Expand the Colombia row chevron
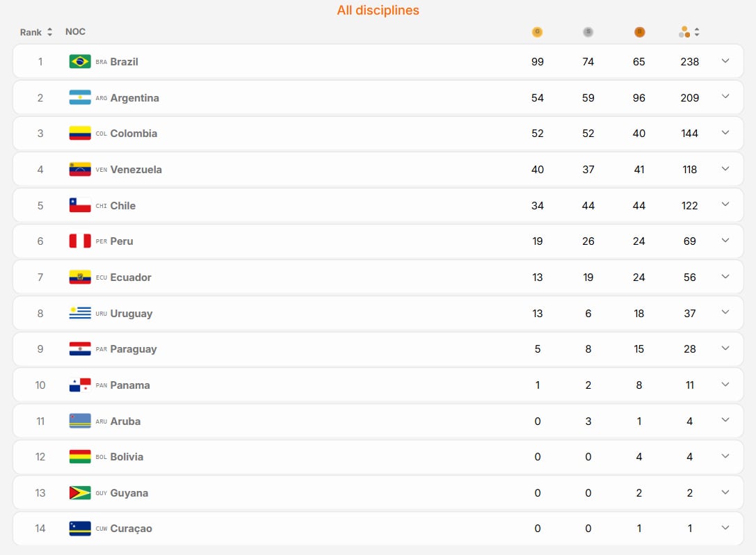The image size is (756, 555). pos(725,133)
